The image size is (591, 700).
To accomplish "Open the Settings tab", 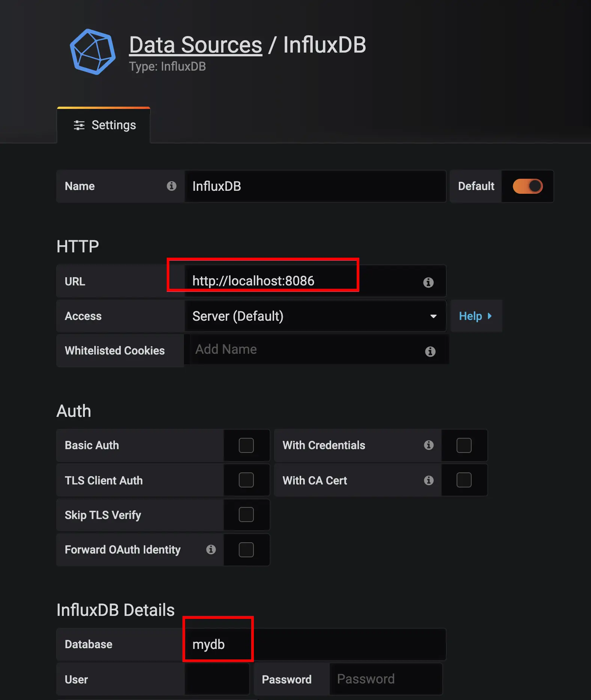I will click(x=104, y=125).
